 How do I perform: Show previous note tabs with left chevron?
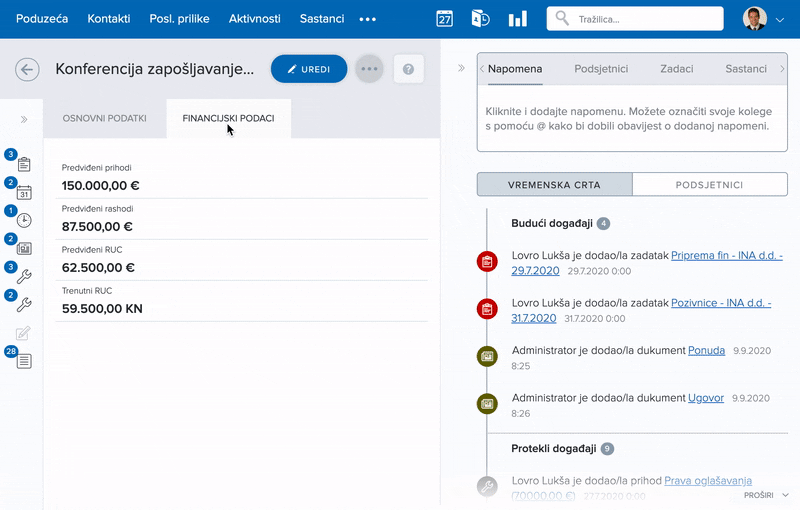coord(482,69)
